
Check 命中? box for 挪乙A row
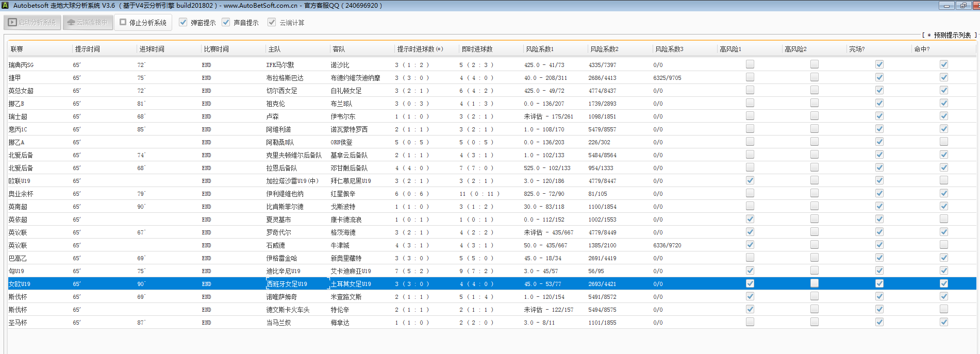click(x=944, y=142)
